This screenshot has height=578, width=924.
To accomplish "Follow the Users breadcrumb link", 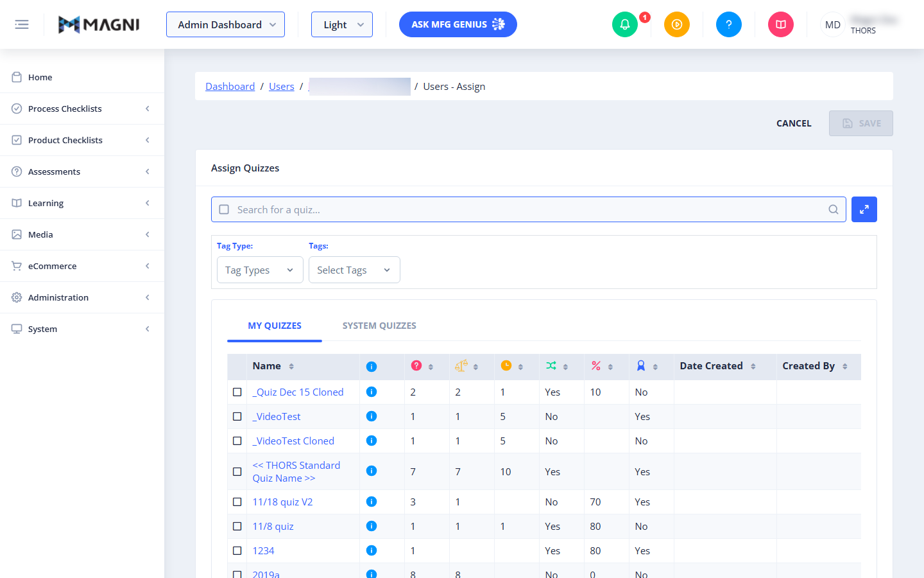I will [x=282, y=86].
